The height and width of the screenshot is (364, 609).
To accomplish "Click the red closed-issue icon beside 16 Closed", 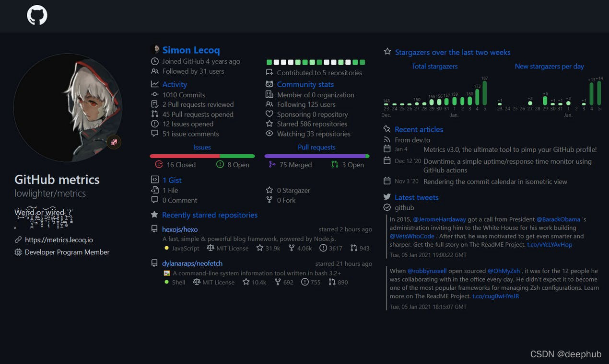I will tap(159, 164).
